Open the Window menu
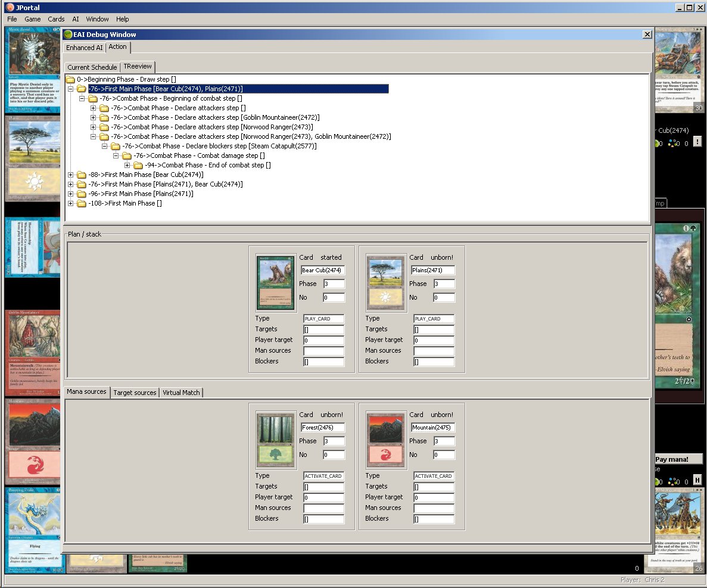The width and height of the screenshot is (707, 588). 98,19
